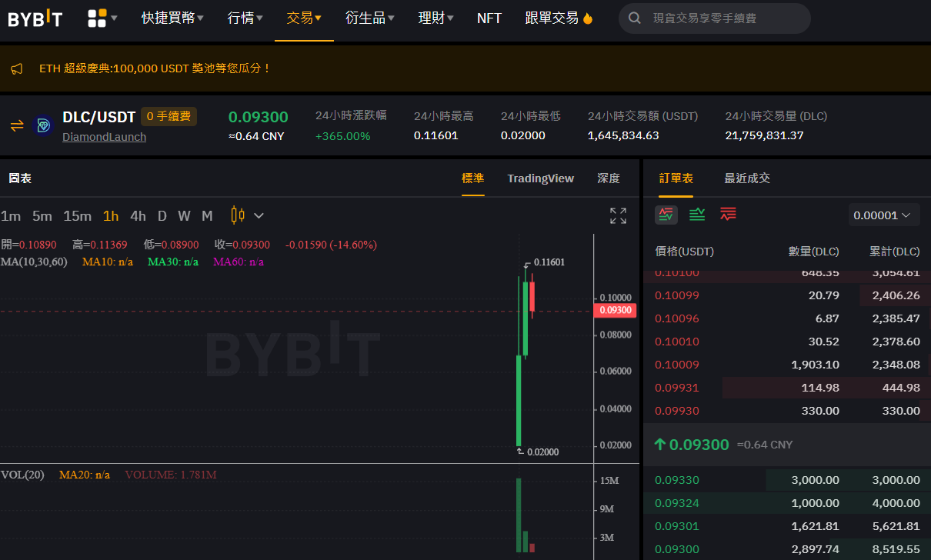The image size is (931, 560).
Task: Click sell order price 0.10096
Action: click(x=677, y=318)
